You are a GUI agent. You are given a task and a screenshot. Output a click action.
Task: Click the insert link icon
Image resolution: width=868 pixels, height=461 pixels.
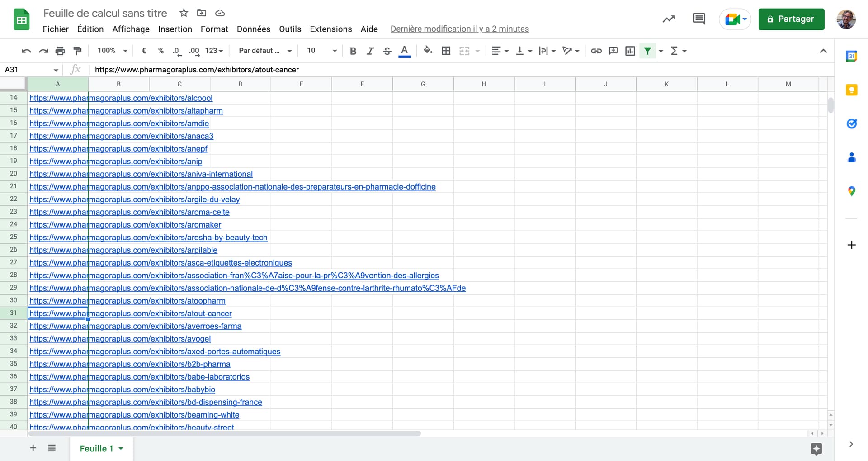click(x=596, y=51)
